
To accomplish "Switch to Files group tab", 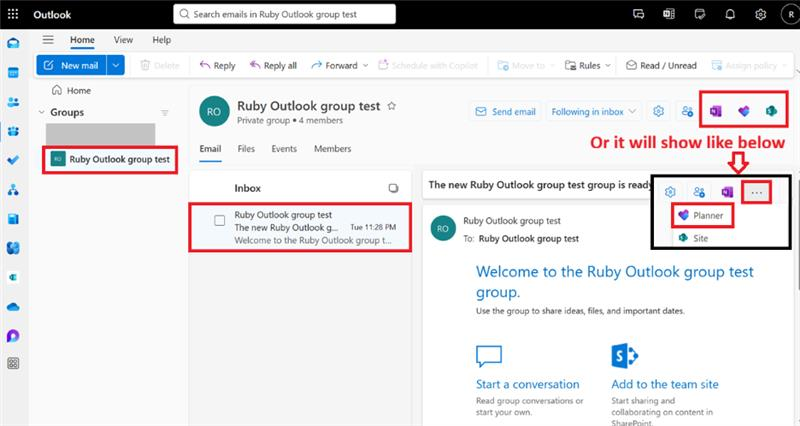I will tap(246, 149).
